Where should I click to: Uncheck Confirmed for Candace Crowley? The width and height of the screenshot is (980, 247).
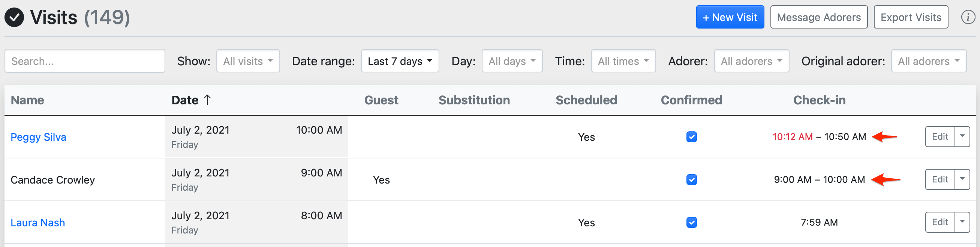click(691, 179)
